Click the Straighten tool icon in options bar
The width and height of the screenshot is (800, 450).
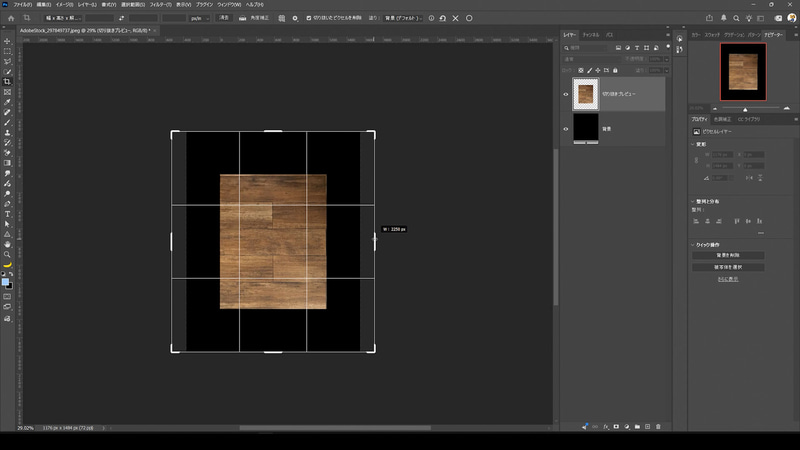[242, 18]
